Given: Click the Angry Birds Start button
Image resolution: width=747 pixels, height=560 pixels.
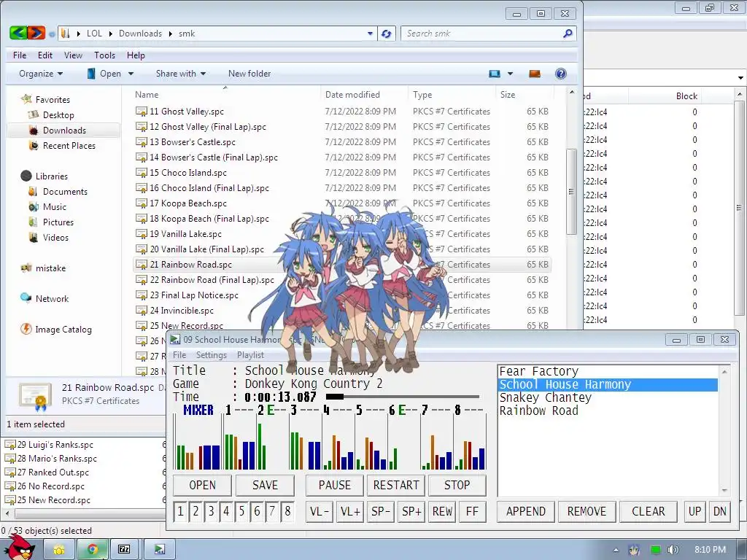Looking at the screenshot, I should (19, 548).
